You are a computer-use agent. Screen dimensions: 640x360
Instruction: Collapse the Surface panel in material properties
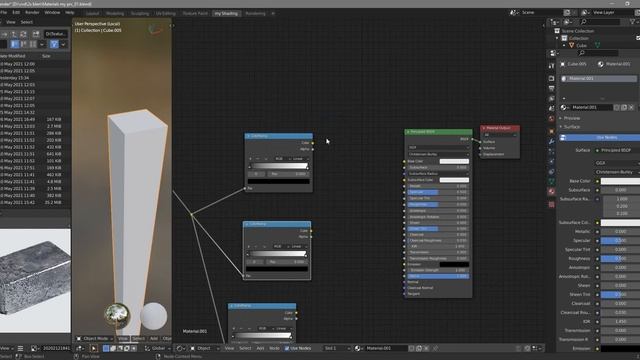[571, 127]
